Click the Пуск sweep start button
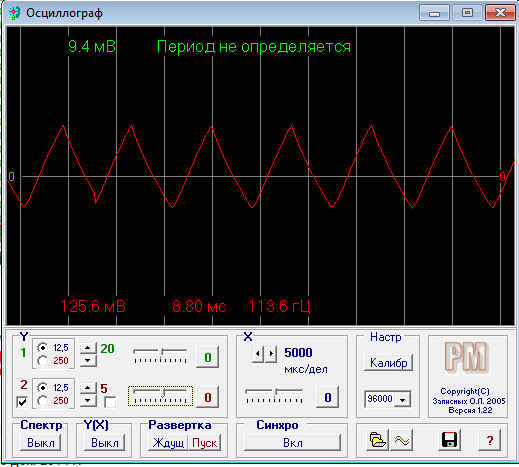Screen dimensions: 519x467 point(205,443)
